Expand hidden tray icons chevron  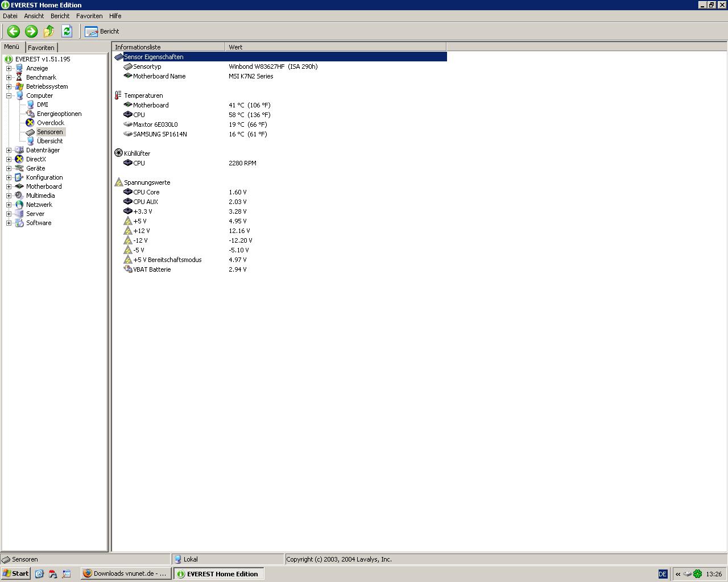[x=677, y=574]
